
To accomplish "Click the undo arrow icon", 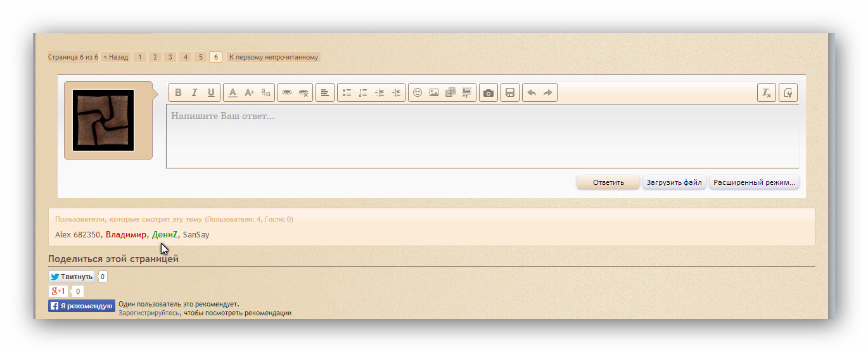I will tap(532, 92).
